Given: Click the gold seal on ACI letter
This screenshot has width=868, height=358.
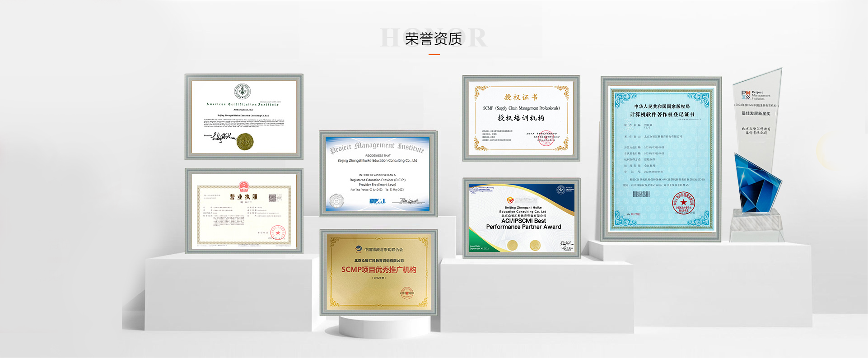Looking at the screenshot, I should tap(245, 142).
